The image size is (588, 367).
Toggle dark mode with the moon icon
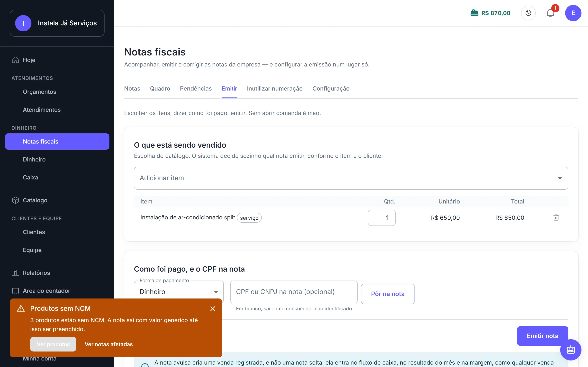(528, 13)
